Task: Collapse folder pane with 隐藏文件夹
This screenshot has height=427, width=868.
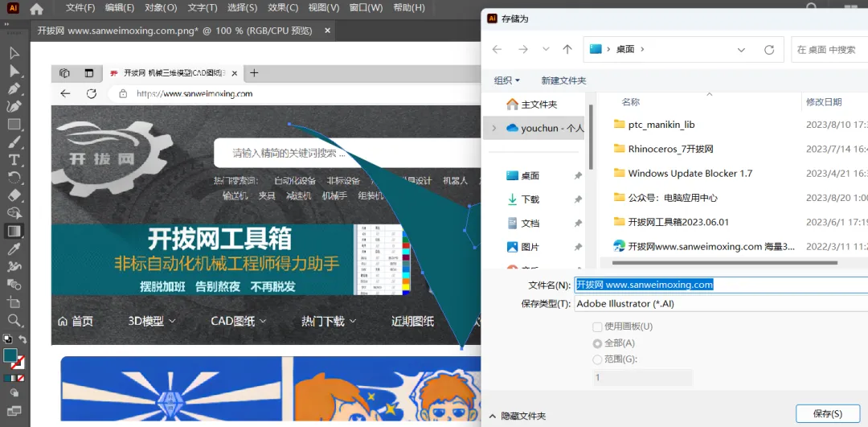Action: [x=518, y=416]
